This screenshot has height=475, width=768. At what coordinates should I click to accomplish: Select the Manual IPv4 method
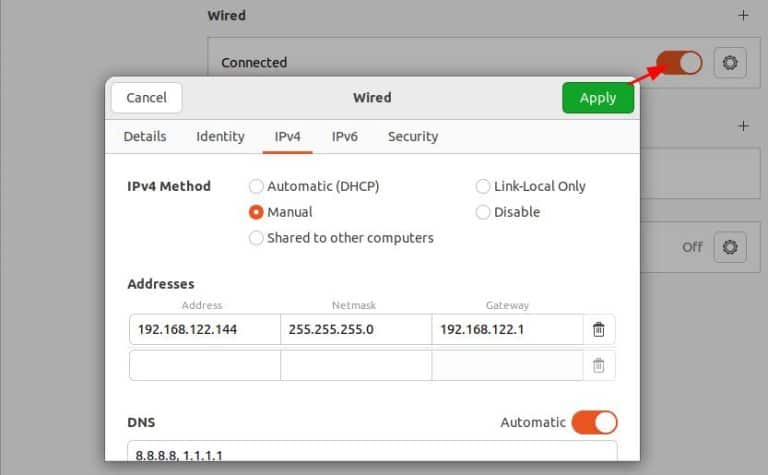[x=257, y=212]
